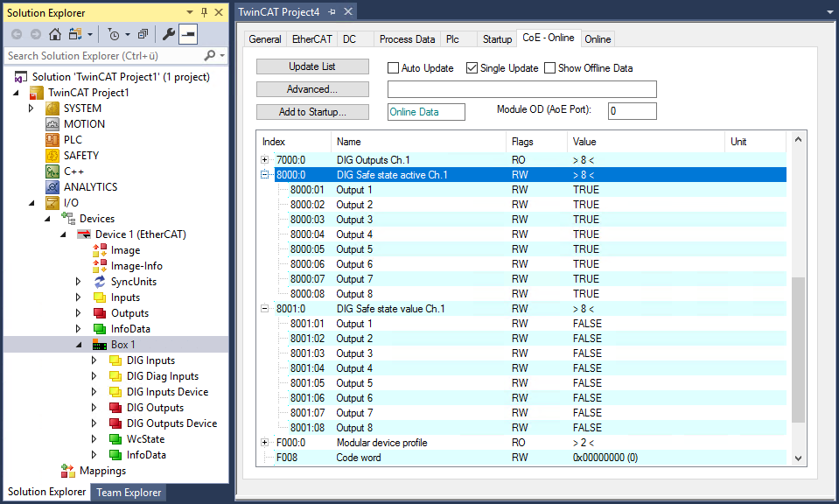
Task: Enable Show Offline Data checkbox
Action: pos(549,68)
